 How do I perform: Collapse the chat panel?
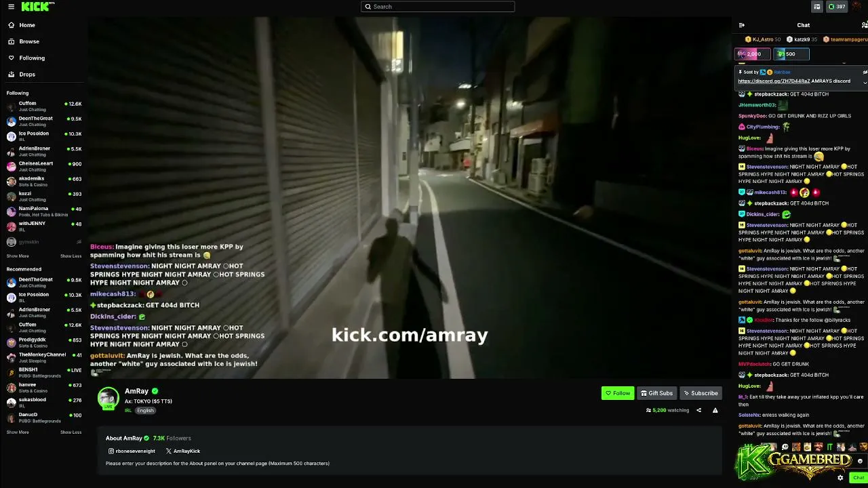pyautogui.click(x=741, y=25)
